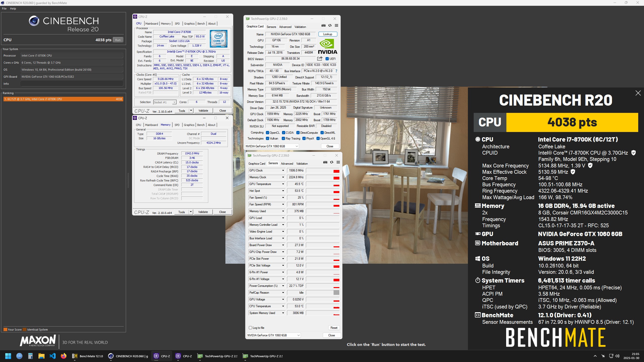Switch to BenchMate 12.1.0 taskbar item

tap(87, 356)
